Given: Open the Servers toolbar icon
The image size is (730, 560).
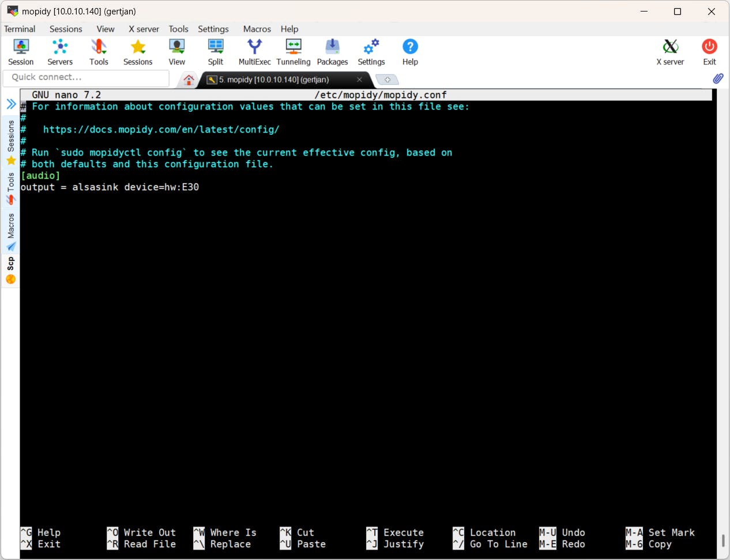Looking at the screenshot, I should 60,52.
